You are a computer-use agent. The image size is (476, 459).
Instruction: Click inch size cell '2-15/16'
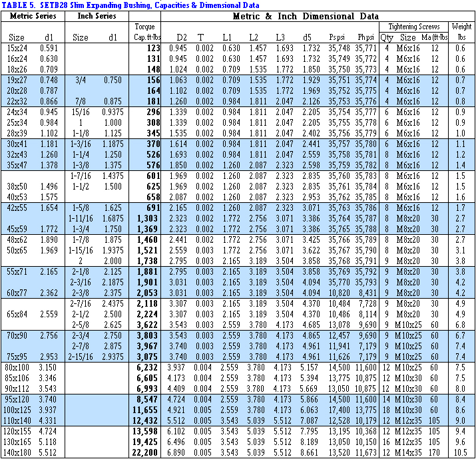[x=81, y=357]
